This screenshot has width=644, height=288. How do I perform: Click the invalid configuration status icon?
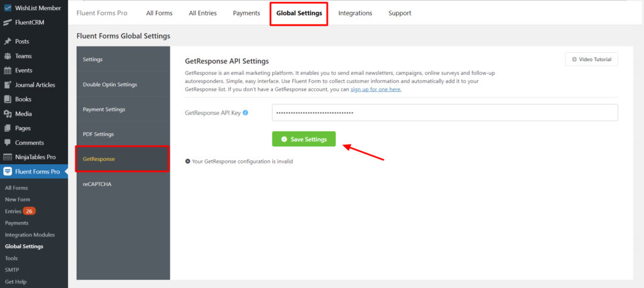[x=187, y=162]
